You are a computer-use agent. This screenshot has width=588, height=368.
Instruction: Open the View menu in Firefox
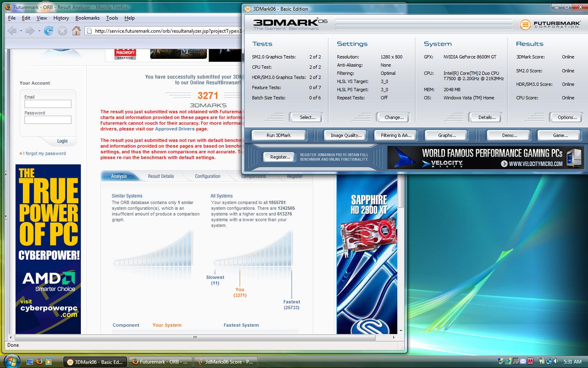[42, 18]
